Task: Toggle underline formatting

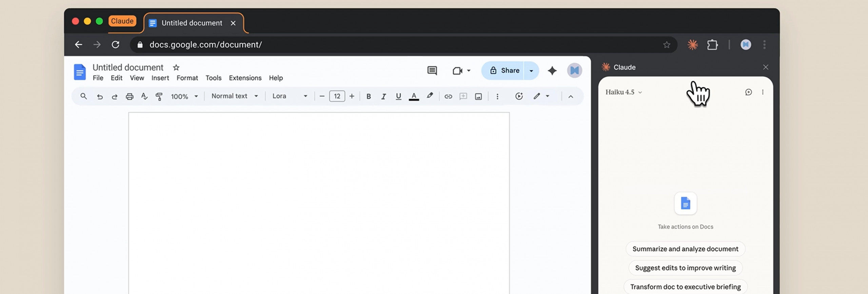Action: (x=398, y=96)
